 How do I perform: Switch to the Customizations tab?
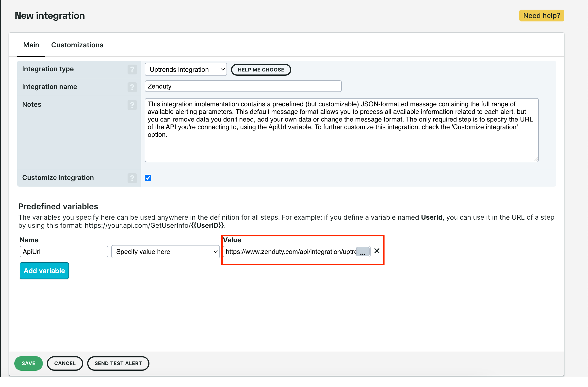pyautogui.click(x=77, y=45)
